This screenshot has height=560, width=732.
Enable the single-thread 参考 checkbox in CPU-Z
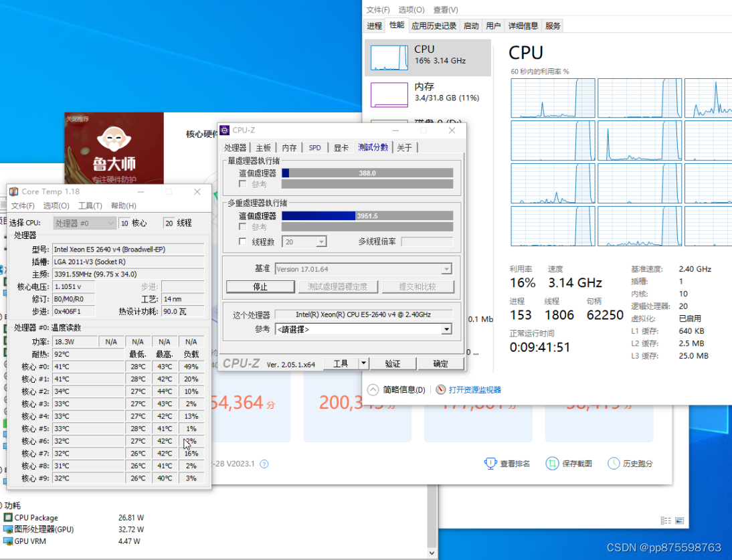pyautogui.click(x=243, y=185)
